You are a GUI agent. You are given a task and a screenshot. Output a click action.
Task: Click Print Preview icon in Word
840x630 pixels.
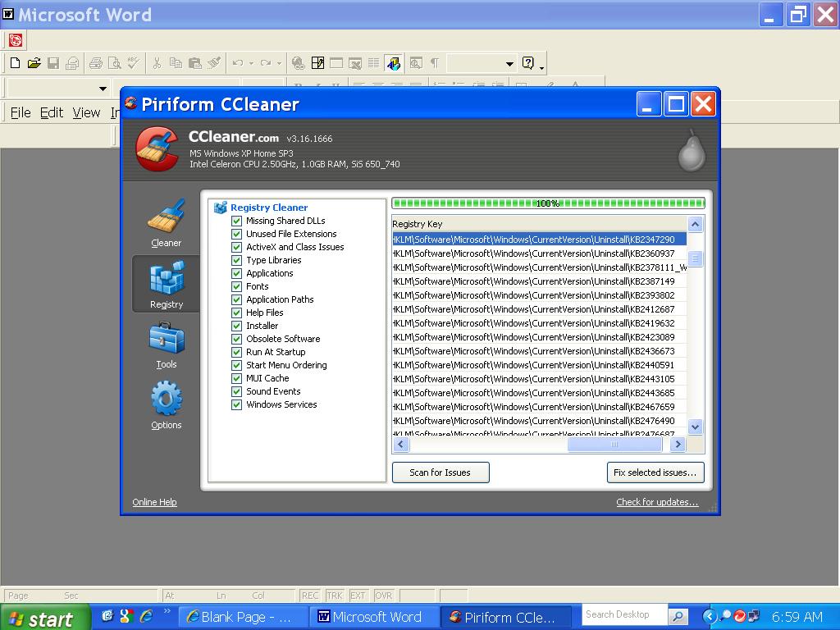coord(114,63)
